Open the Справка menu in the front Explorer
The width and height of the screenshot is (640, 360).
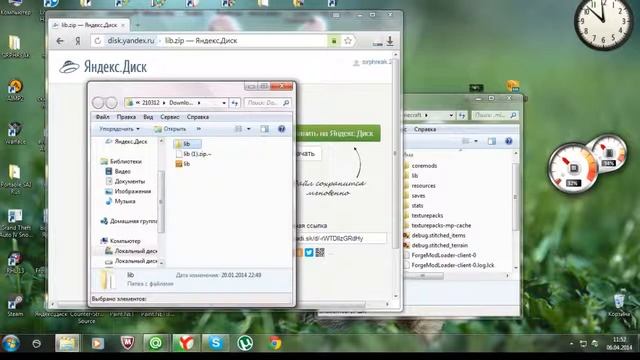click(198, 117)
